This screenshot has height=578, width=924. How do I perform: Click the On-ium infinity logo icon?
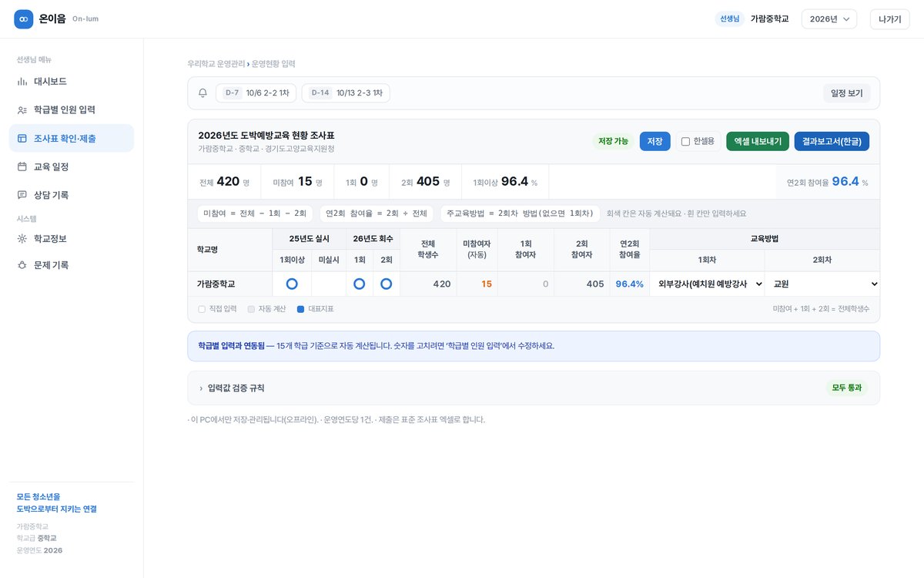24,18
